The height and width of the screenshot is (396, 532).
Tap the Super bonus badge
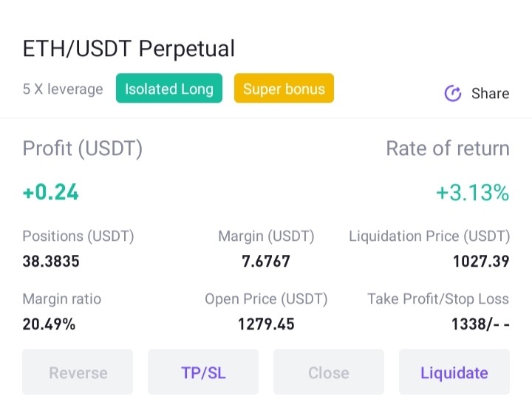(x=284, y=88)
